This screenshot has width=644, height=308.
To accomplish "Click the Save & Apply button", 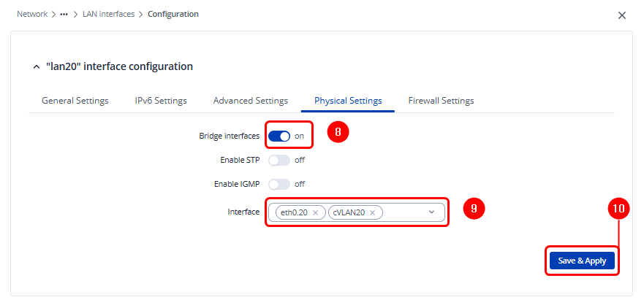I will coord(582,261).
